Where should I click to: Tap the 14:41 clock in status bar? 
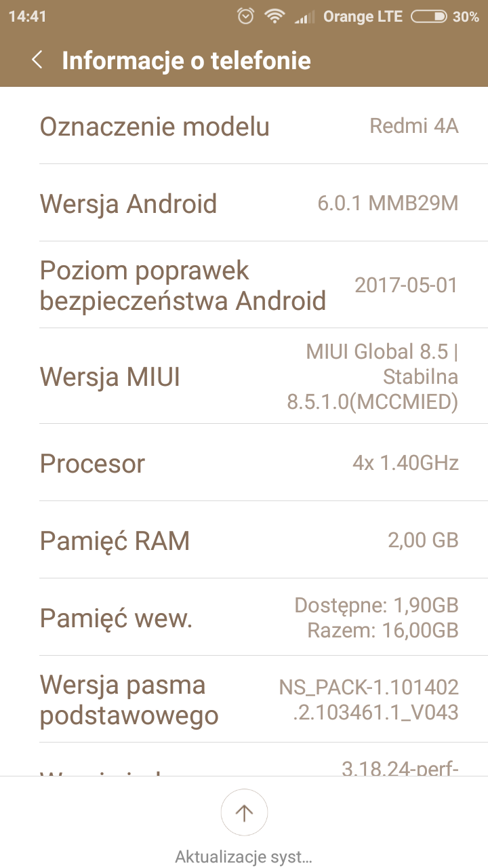pos(27,16)
